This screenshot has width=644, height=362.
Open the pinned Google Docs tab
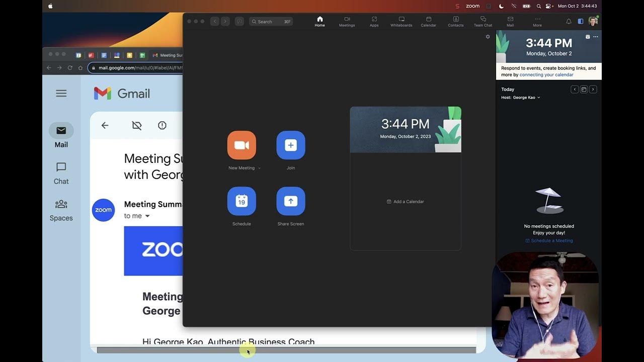point(104,55)
